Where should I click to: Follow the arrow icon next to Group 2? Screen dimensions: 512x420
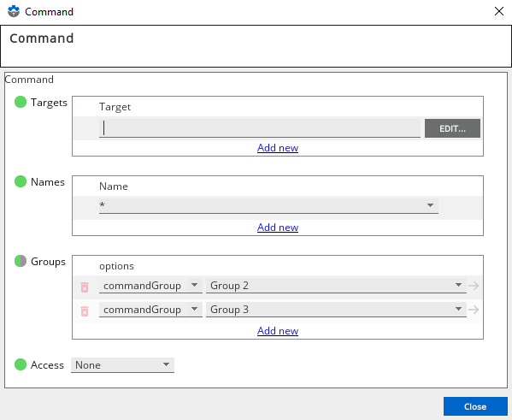click(474, 286)
